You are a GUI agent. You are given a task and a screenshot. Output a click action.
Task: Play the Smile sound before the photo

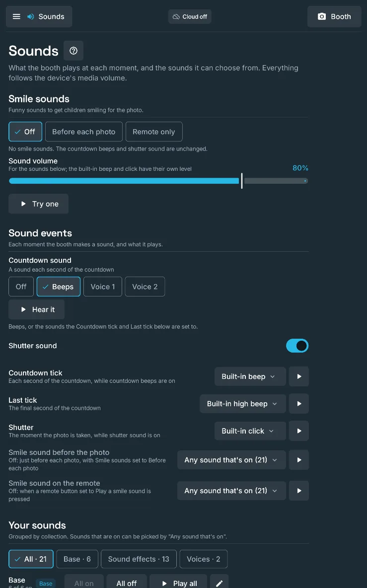[299, 460]
